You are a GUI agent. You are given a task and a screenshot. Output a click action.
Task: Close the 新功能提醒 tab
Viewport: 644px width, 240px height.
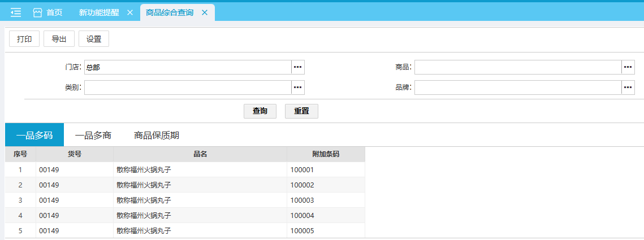(x=130, y=12)
